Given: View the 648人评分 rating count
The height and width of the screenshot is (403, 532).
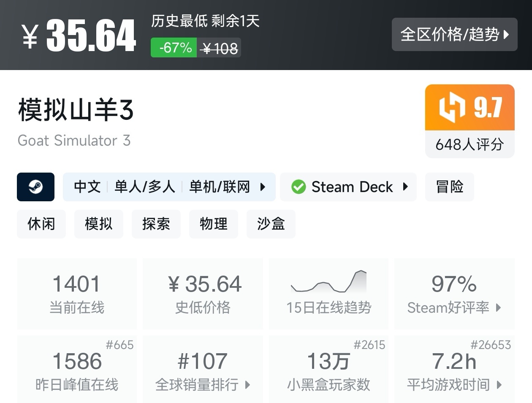Looking at the screenshot, I should click(470, 144).
